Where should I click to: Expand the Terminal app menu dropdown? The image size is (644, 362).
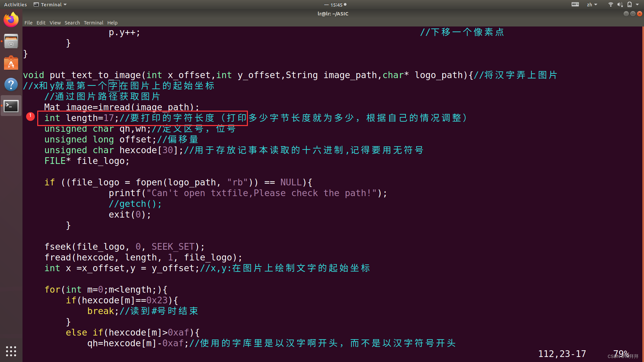(50, 5)
